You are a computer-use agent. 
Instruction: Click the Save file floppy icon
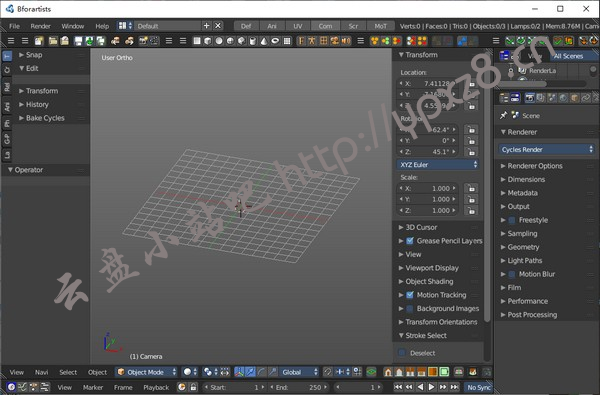(78, 41)
